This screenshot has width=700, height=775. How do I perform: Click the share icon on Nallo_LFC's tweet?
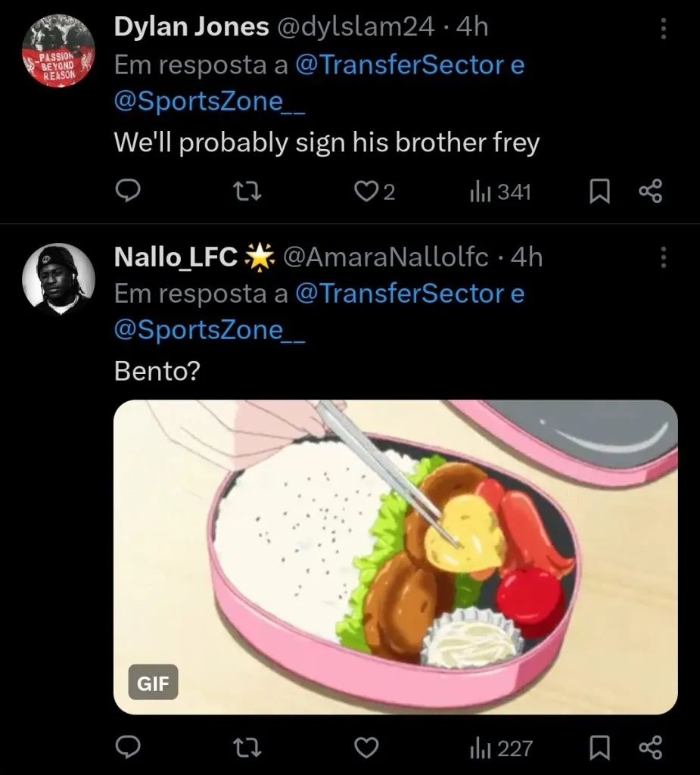click(x=650, y=749)
